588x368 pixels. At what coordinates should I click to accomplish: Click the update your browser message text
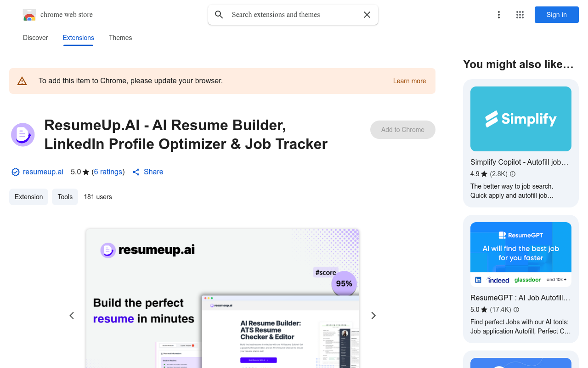(x=130, y=81)
